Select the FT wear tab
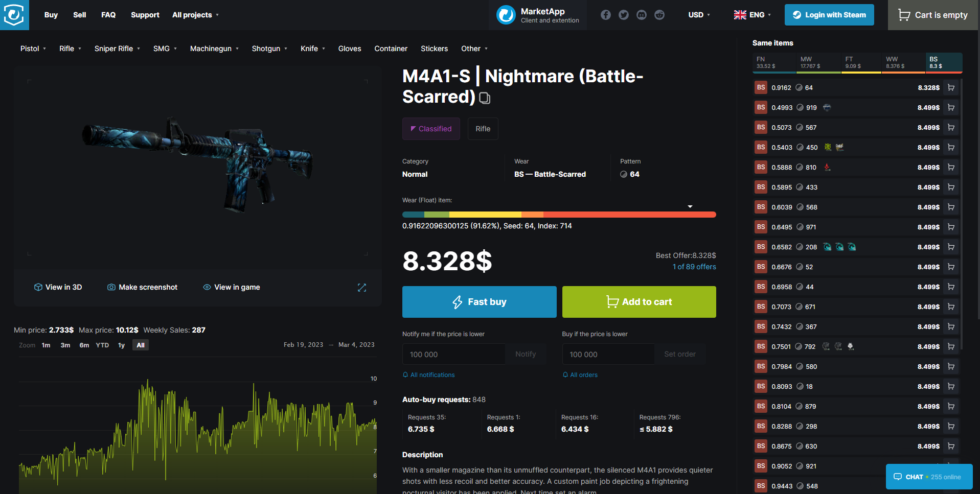Screen dimensions: 980x494 [861, 63]
